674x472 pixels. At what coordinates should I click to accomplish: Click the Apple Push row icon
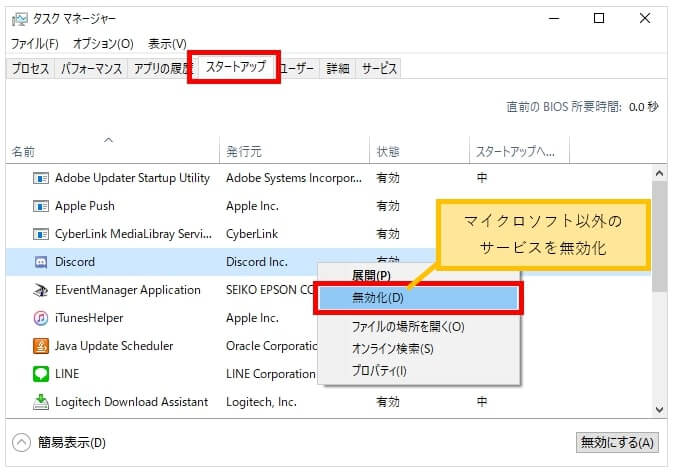coord(41,206)
